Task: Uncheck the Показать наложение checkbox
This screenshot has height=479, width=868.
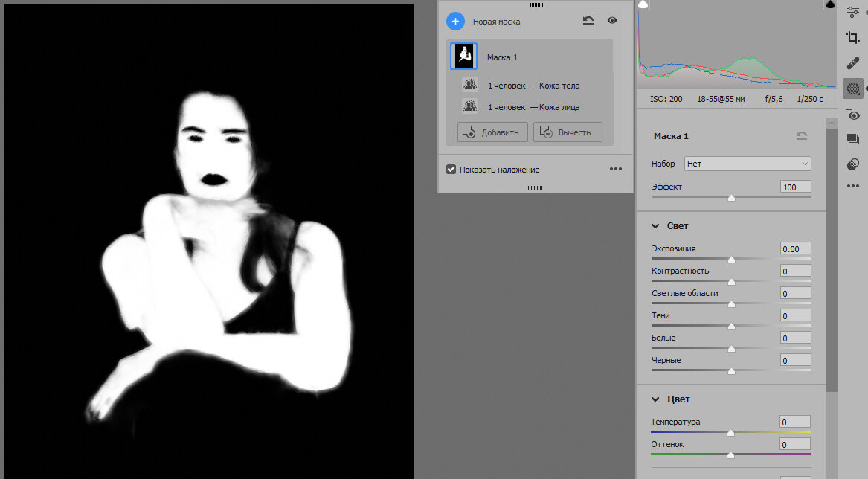Action: (x=451, y=170)
